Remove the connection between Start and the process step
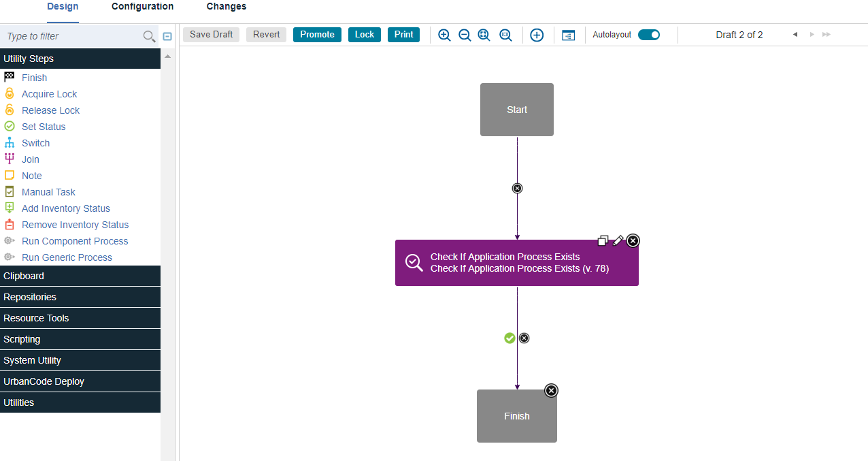 click(517, 188)
